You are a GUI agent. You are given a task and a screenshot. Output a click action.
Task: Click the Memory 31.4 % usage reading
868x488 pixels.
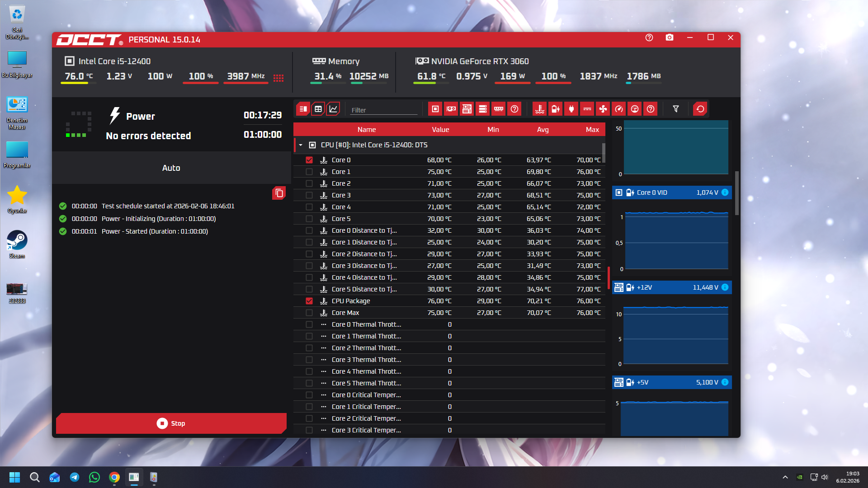328,76
